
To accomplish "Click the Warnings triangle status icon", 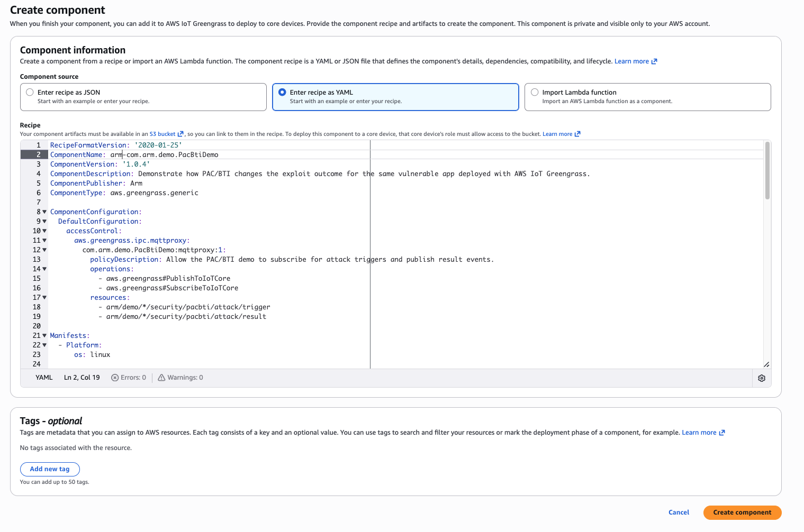I will 161,378.
